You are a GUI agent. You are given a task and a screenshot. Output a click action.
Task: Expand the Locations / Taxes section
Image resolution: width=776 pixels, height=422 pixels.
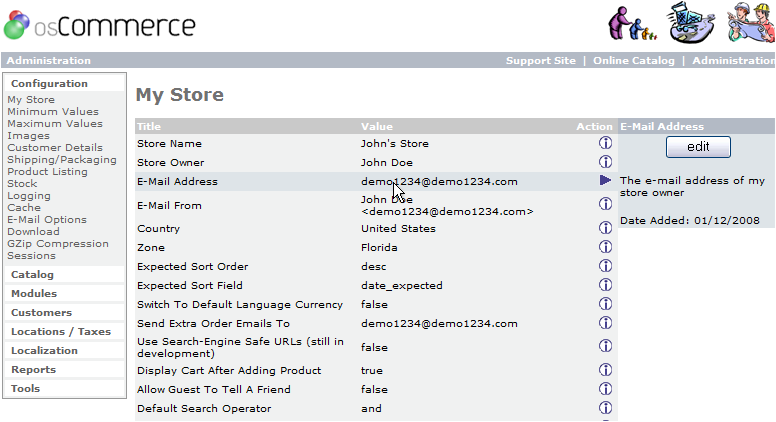tap(61, 332)
